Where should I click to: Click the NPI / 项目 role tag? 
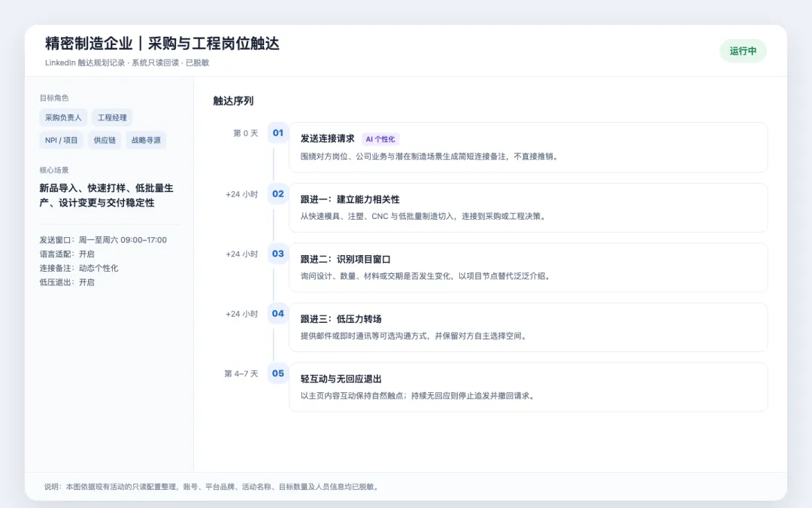pos(61,140)
